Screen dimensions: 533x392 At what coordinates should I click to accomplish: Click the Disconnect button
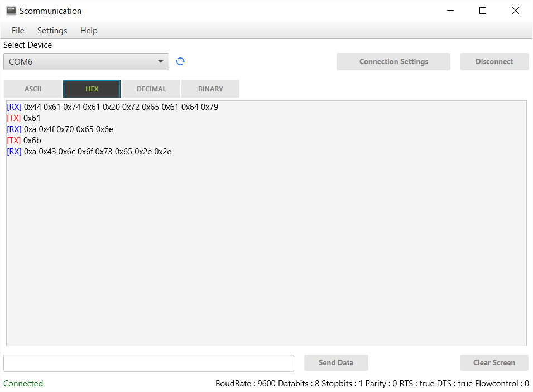(x=494, y=61)
